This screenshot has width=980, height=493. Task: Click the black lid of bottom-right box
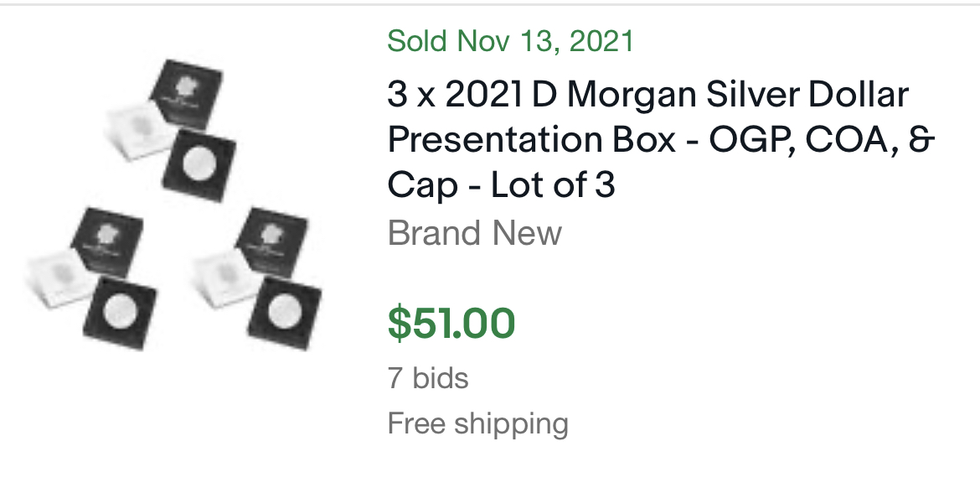coord(272,239)
